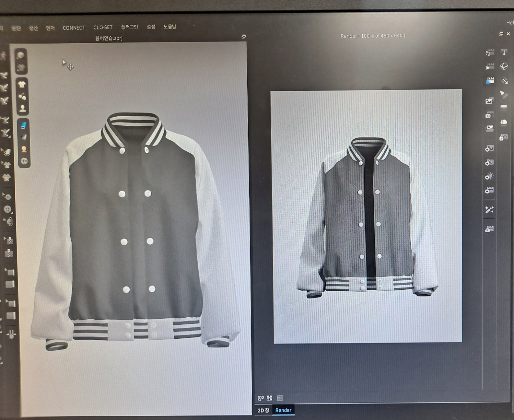The image size is (514, 420).
Task: Open Light properties gear-bulb icon
Action: (x=489, y=176)
